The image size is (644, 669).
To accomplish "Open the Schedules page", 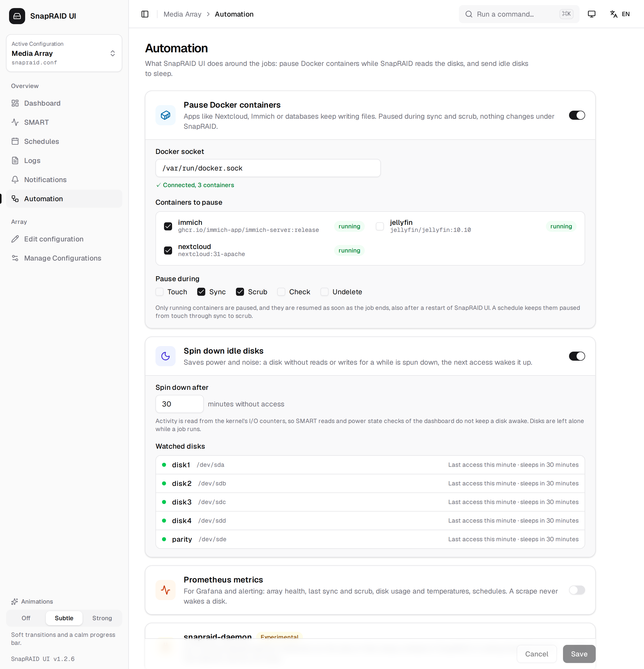I will click(x=64, y=141).
